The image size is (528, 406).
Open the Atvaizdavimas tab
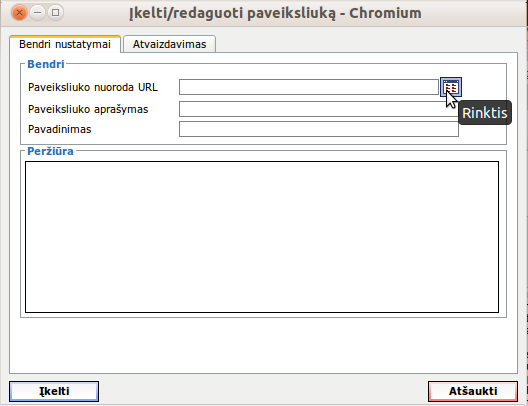point(169,44)
